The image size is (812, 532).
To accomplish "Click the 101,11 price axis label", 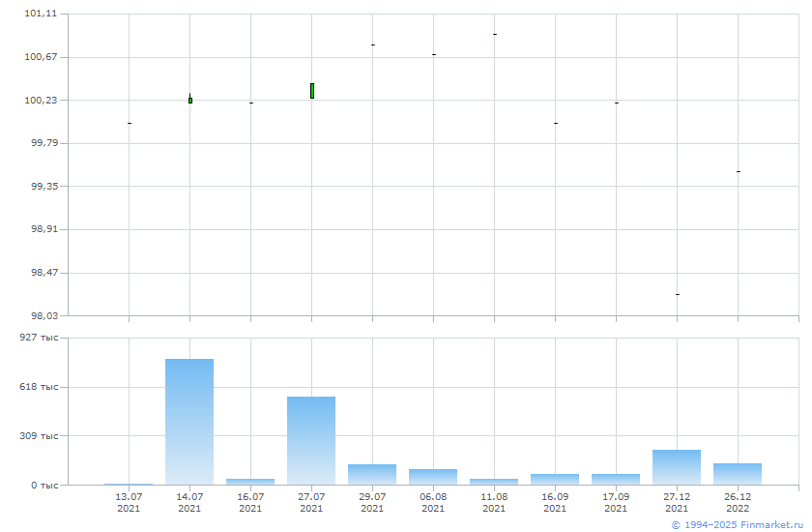I will pos(41,14).
